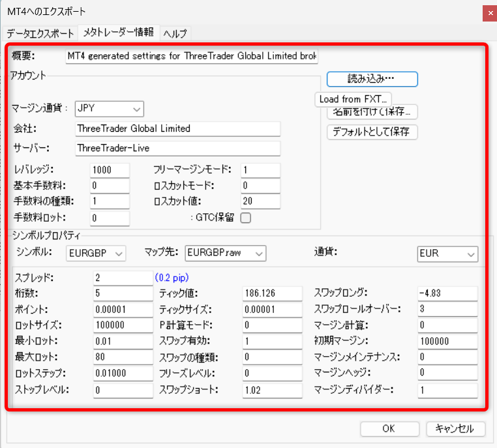Viewport: 497px width, 448px height.
Task: Focus the 会社 ThreeTrader Global Limited field
Action: tap(178, 128)
